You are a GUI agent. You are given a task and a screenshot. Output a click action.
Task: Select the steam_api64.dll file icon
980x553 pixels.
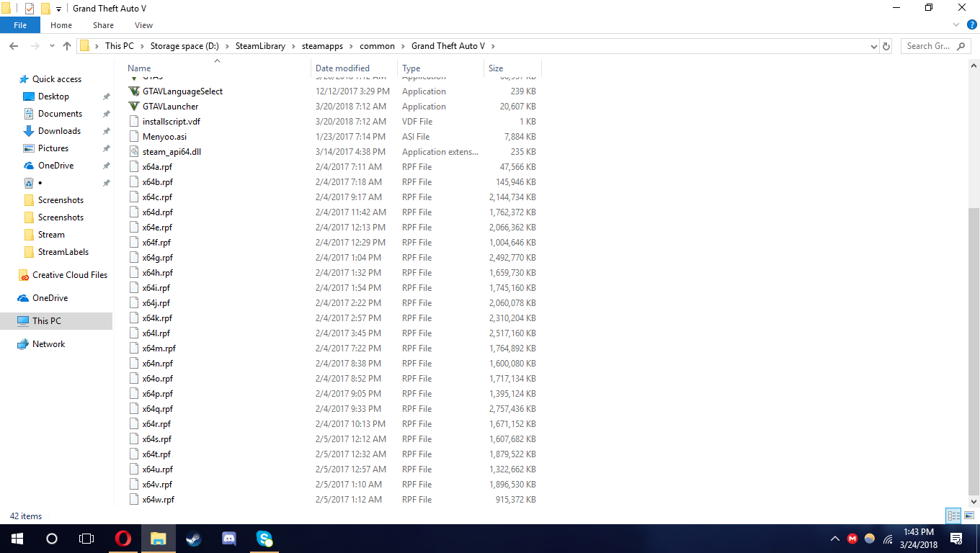tap(134, 152)
